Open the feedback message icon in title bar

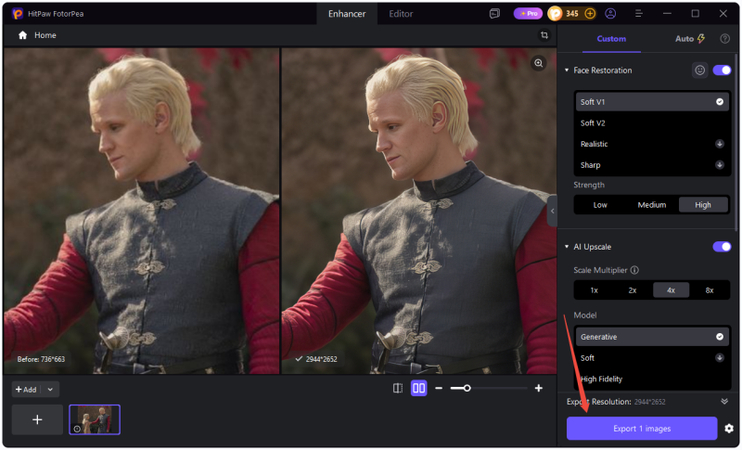point(495,14)
